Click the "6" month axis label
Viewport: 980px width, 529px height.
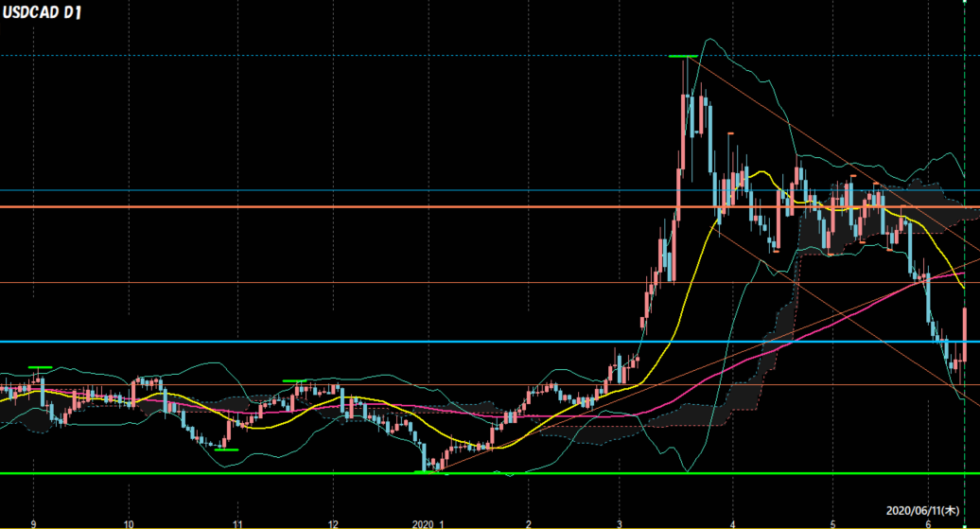point(928,524)
